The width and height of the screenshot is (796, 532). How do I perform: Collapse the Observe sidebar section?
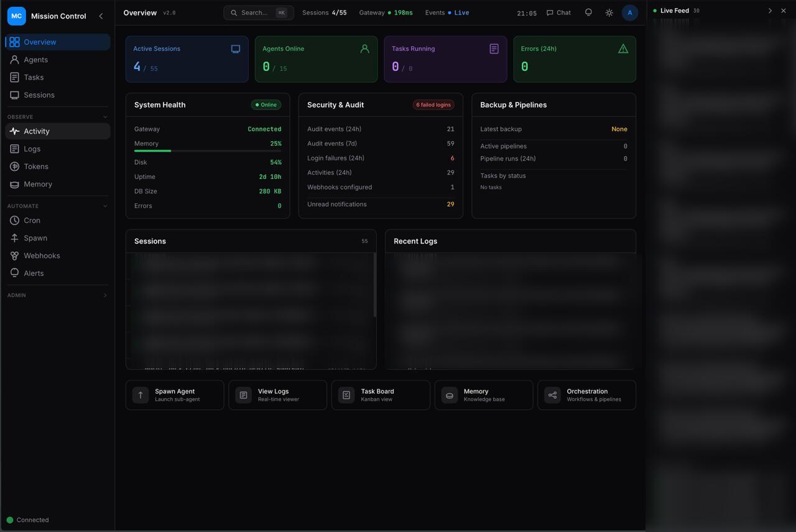coord(104,116)
